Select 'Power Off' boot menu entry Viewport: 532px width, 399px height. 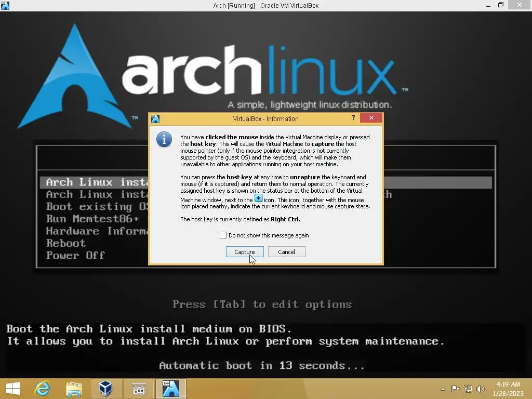coord(76,255)
